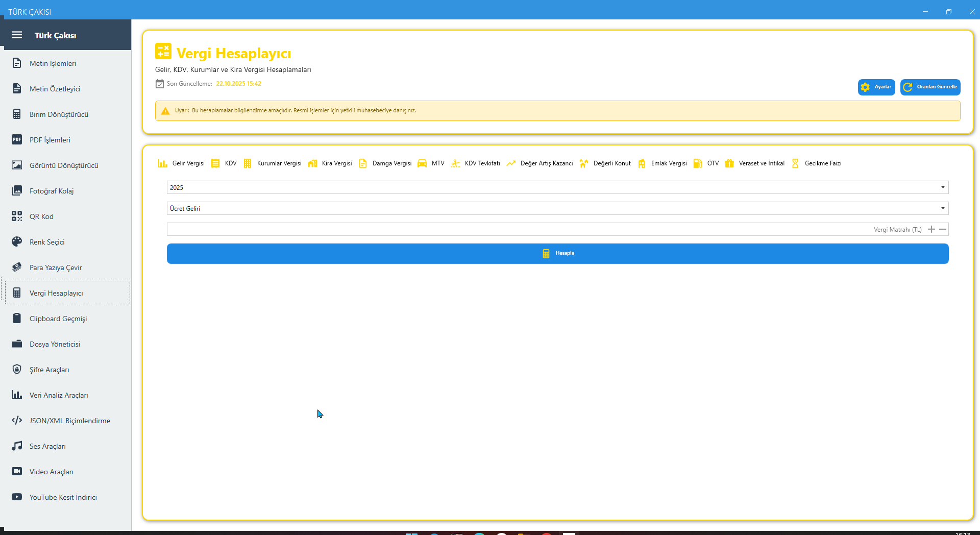Image resolution: width=980 pixels, height=535 pixels.
Task: Switch to the Kira Vergisi tab
Action: [x=330, y=163]
